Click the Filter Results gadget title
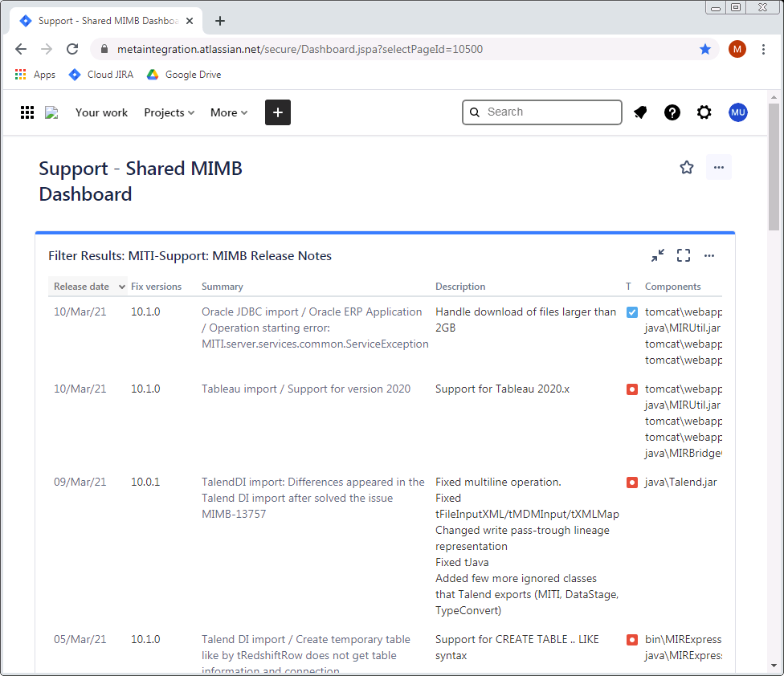The image size is (784, 676). (x=190, y=255)
